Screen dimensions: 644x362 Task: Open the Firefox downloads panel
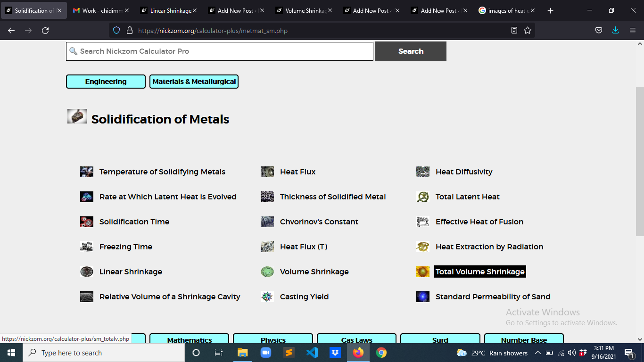tap(615, 30)
